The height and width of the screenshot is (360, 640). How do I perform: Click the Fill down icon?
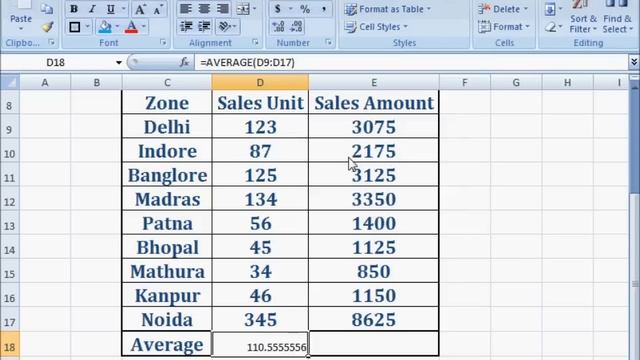(x=550, y=9)
